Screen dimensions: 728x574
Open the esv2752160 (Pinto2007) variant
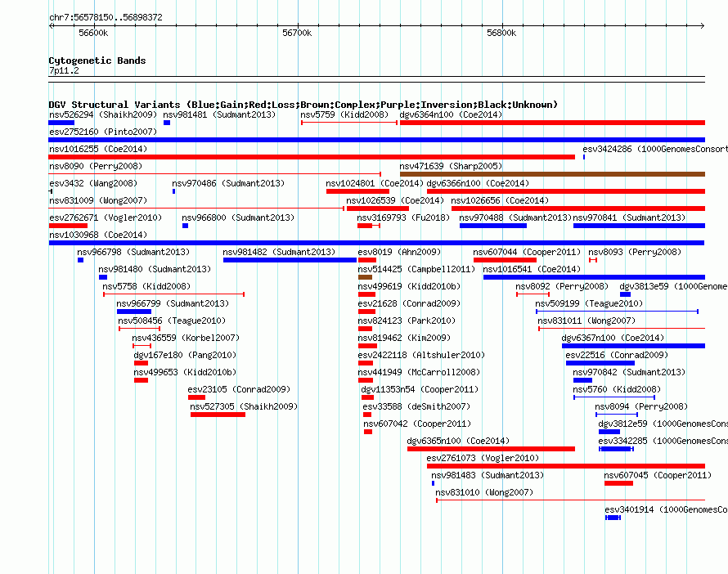103,132
